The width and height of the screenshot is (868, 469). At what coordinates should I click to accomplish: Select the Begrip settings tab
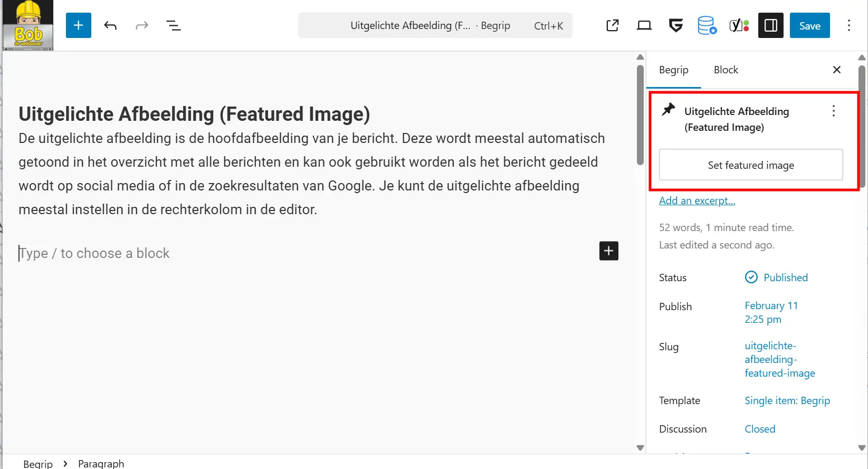click(x=673, y=70)
